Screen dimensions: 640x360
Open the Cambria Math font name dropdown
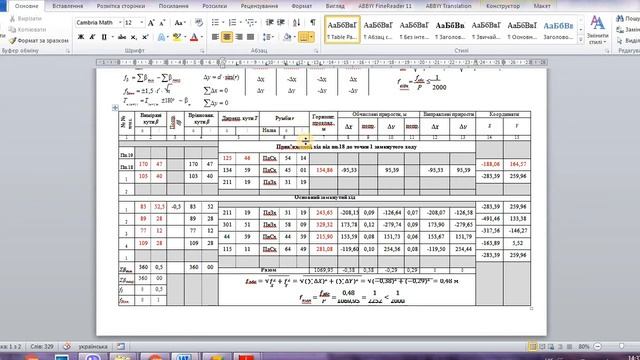click(x=120, y=23)
